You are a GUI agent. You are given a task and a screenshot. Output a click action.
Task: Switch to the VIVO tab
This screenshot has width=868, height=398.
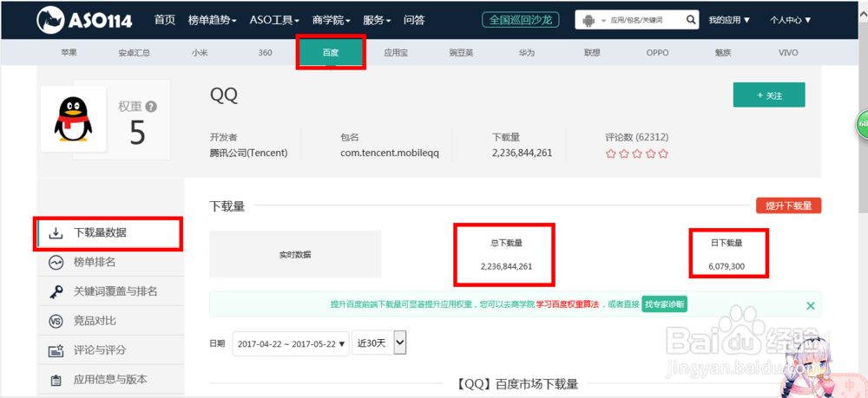788,53
